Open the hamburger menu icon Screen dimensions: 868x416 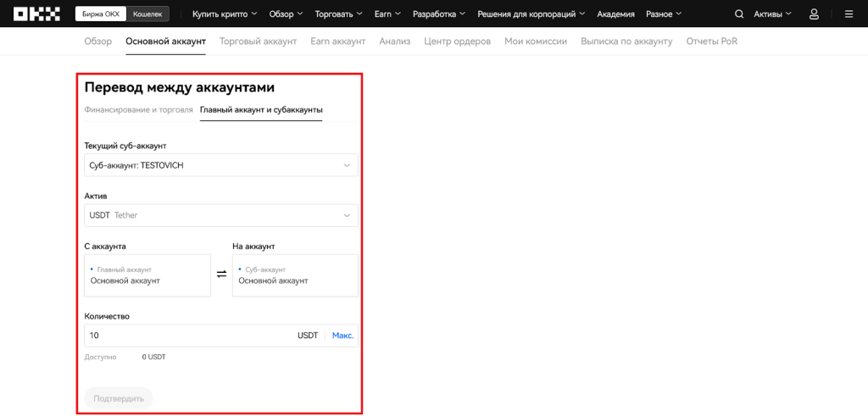click(x=849, y=14)
